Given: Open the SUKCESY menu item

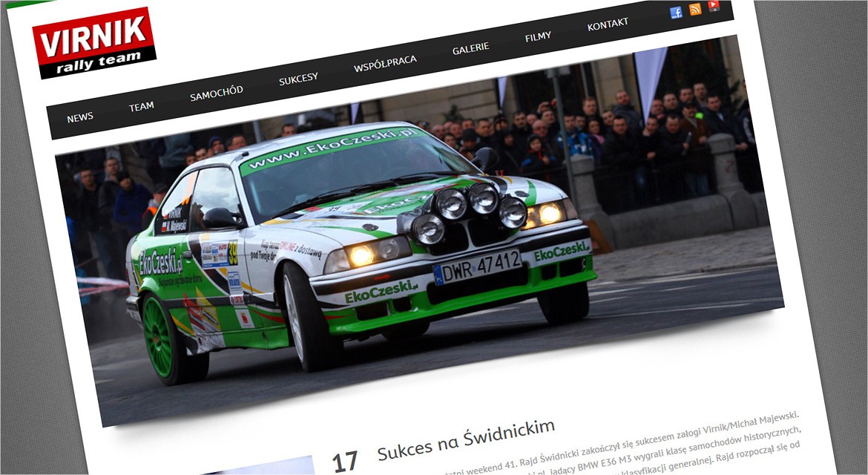Looking at the screenshot, I should (x=298, y=79).
